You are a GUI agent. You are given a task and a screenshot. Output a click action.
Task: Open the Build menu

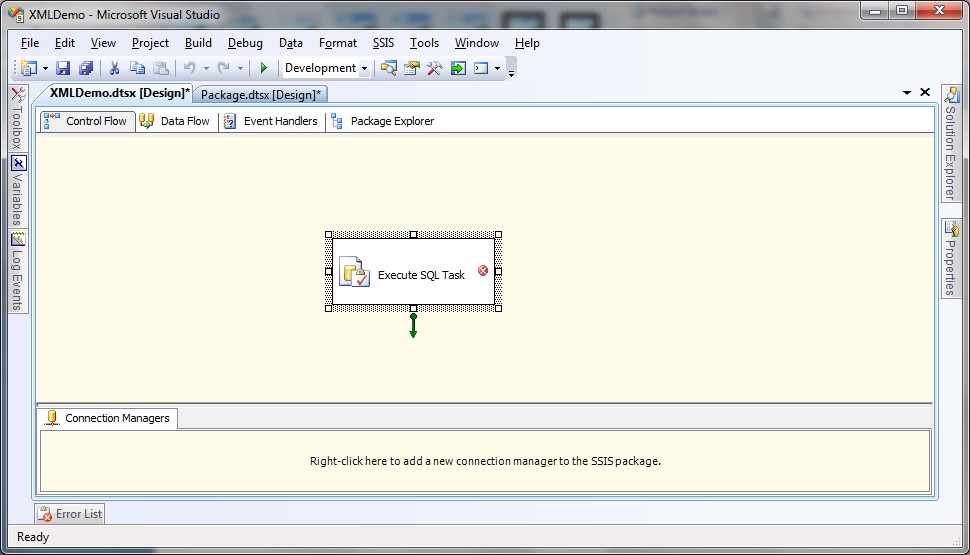198,43
